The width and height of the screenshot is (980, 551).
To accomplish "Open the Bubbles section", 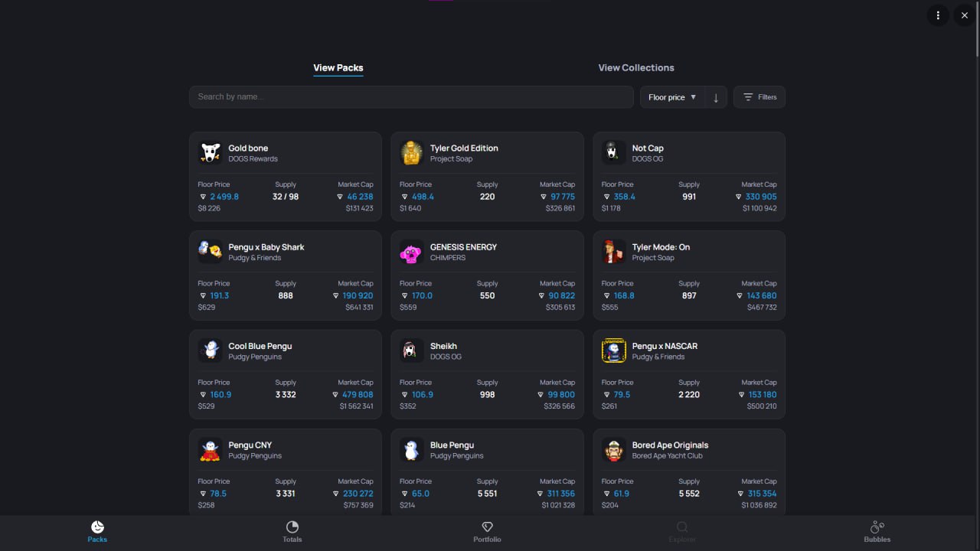I will click(877, 532).
